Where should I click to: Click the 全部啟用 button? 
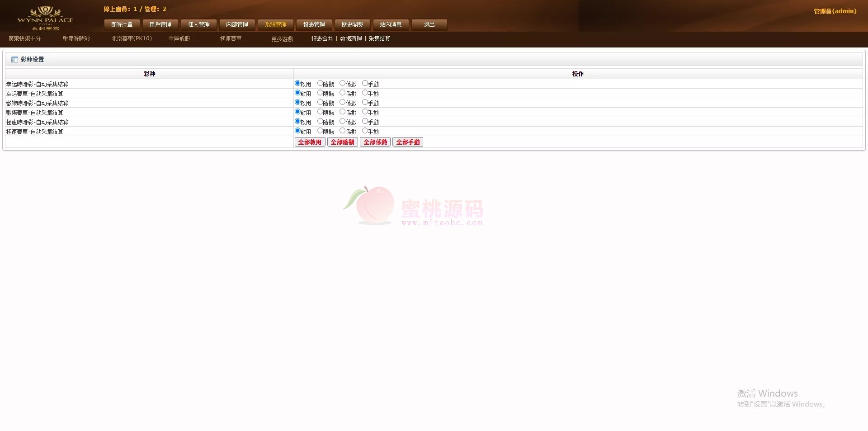click(x=310, y=142)
